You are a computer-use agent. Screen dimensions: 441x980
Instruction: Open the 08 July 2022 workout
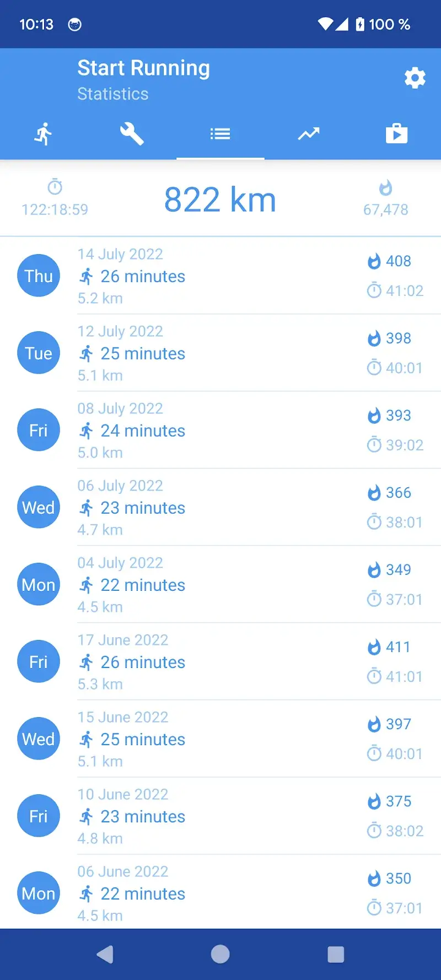[220, 430]
